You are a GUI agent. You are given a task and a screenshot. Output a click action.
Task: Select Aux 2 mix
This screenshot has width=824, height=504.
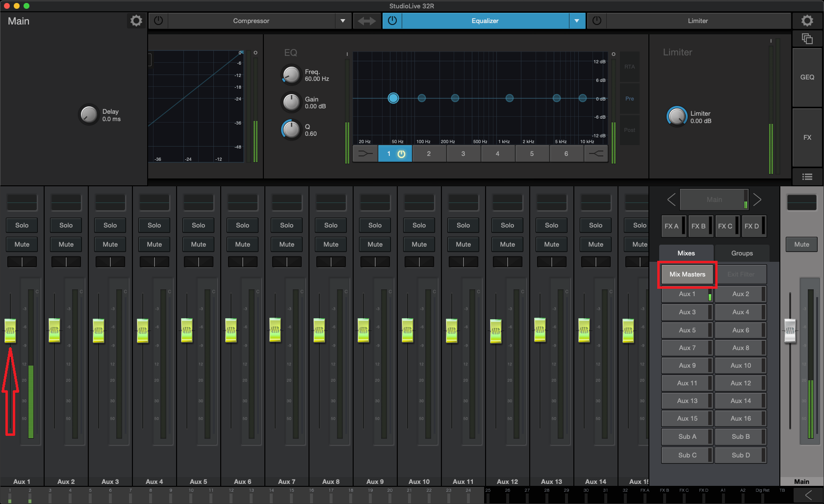(x=741, y=294)
